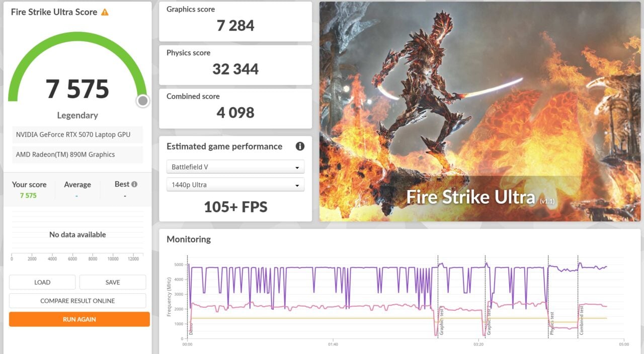Screen dimensions: 644x354
Task: Click the SAVE button
Action: coord(113,282)
